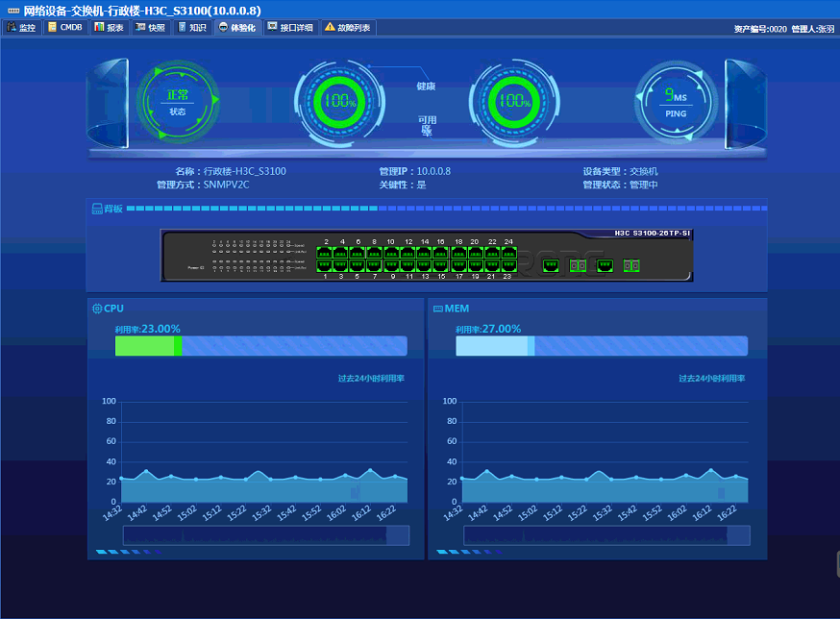
Task: Click the 正常 状态 status gauge
Action: [x=178, y=101]
